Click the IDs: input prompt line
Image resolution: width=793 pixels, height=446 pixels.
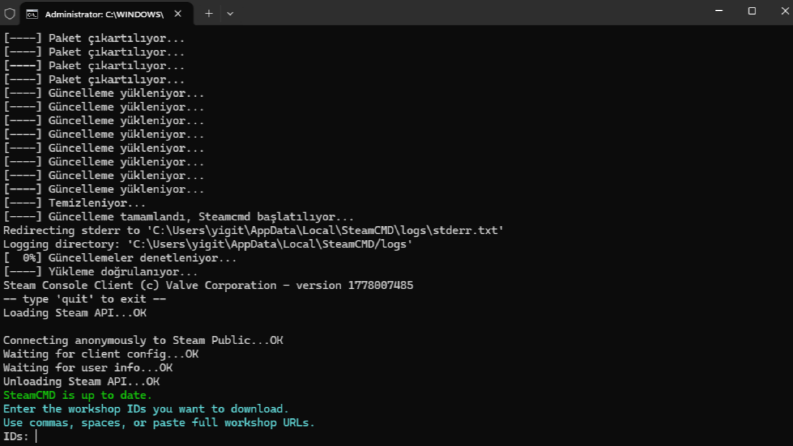pyautogui.click(x=20, y=436)
